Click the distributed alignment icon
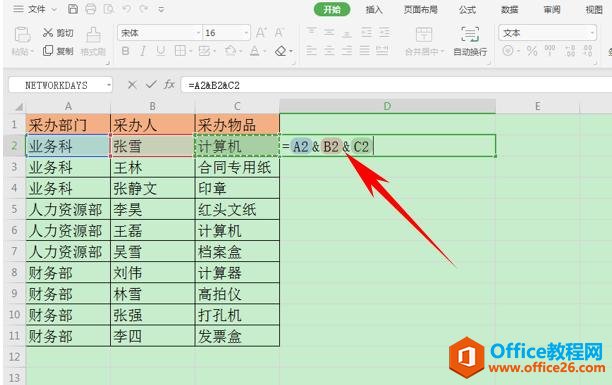 coord(382,50)
